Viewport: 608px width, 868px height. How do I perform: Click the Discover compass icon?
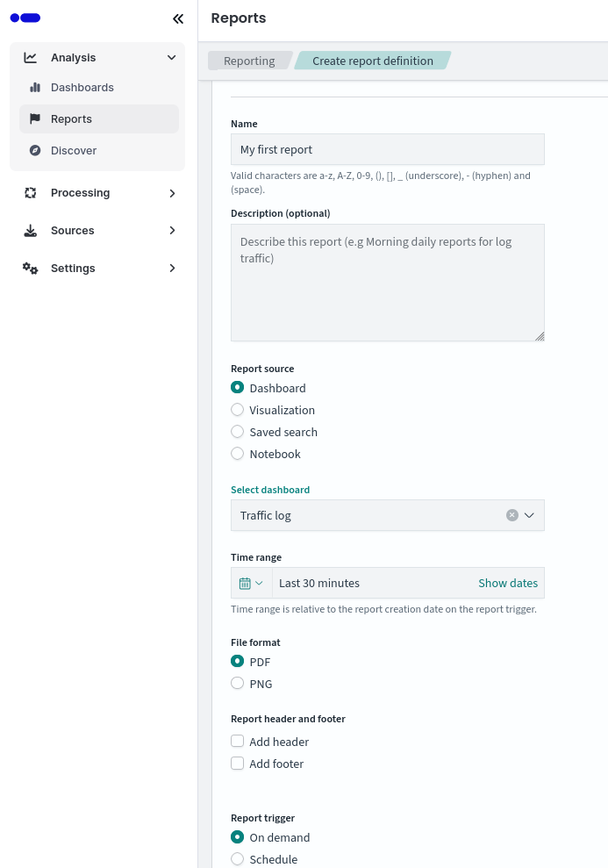click(x=35, y=151)
